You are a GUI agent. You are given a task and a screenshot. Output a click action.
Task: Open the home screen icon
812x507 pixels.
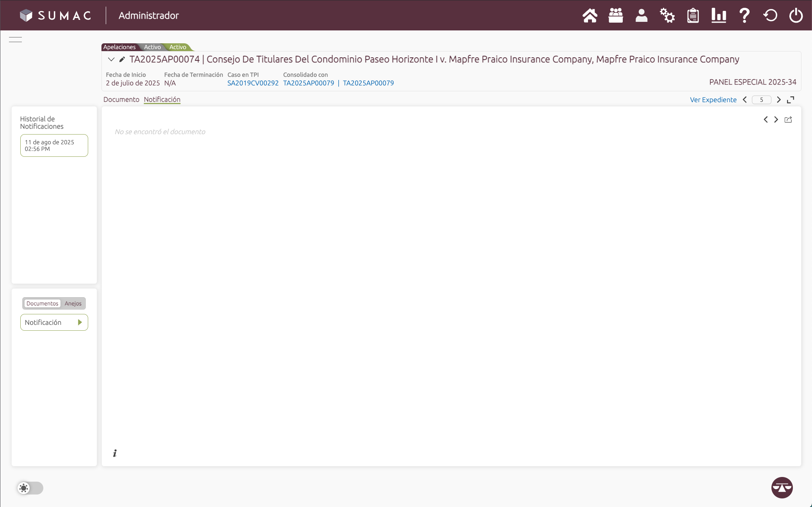[x=590, y=15]
